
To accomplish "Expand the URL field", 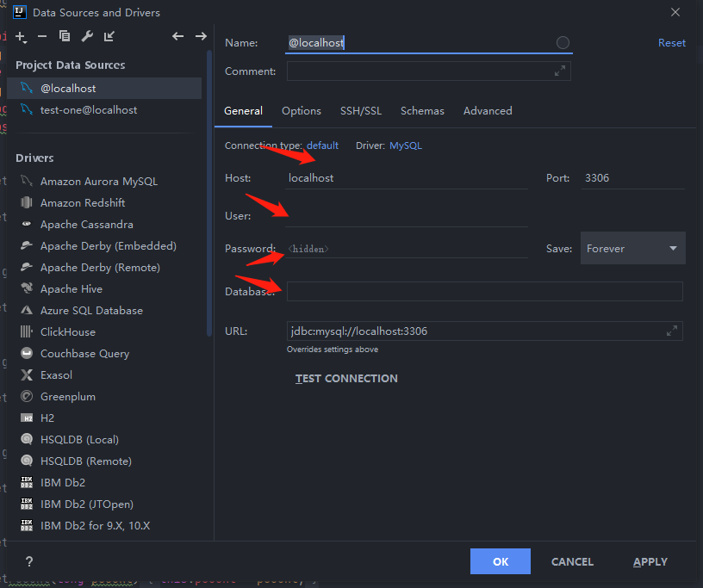I will 672,331.
